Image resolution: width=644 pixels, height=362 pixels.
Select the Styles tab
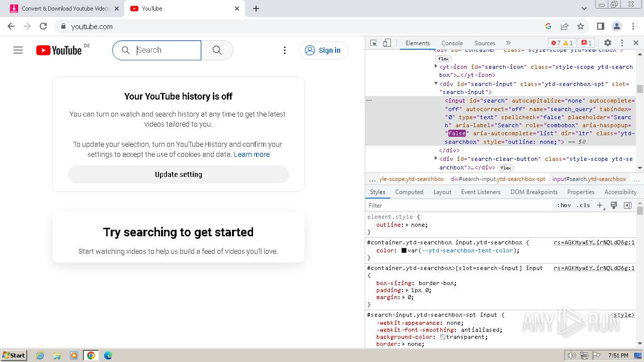tap(377, 192)
